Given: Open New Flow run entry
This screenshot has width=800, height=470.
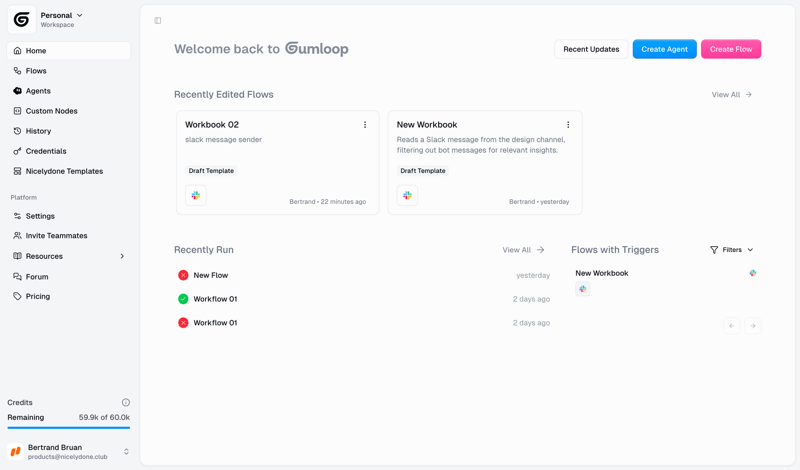Looking at the screenshot, I should pyautogui.click(x=364, y=275).
